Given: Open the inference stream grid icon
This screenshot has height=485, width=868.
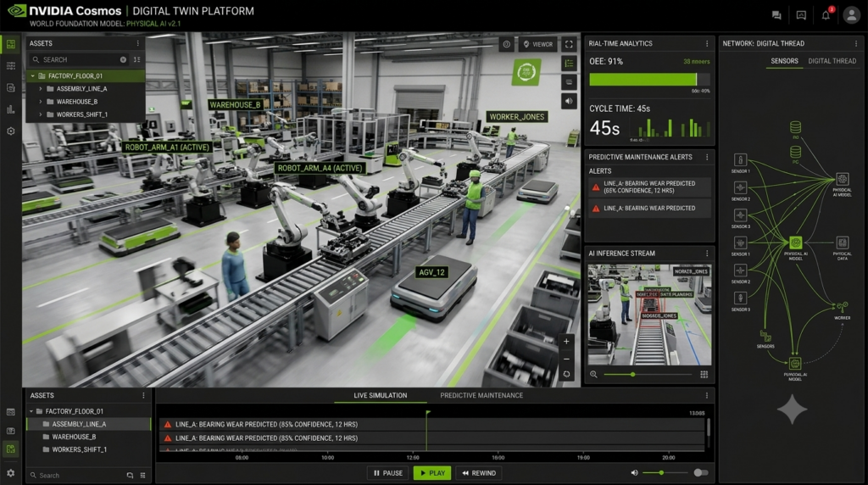Looking at the screenshot, I should coord(704,375).
